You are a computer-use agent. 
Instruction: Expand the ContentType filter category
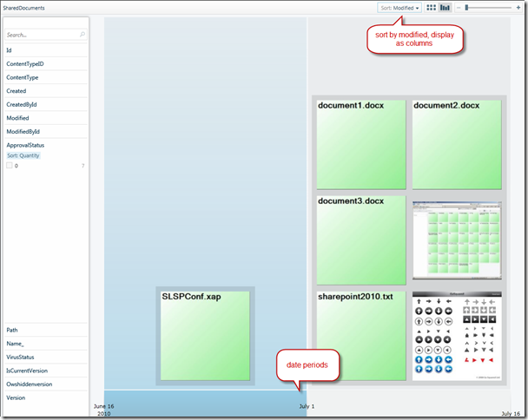coord(23,77)
